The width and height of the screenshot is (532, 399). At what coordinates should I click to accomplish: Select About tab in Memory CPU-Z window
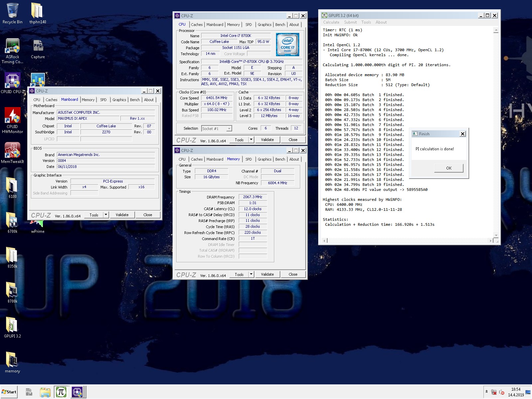point(294,159)
